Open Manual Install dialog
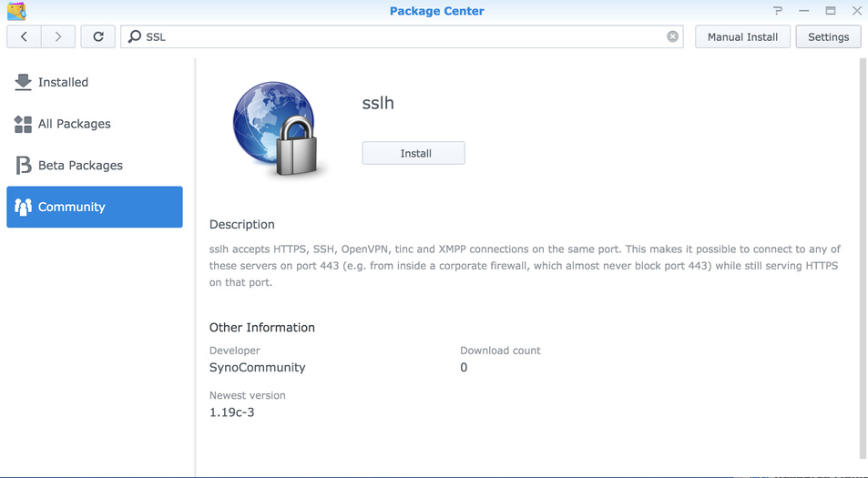The width and height of the screenshot is (868, 478). coord(742,36)
